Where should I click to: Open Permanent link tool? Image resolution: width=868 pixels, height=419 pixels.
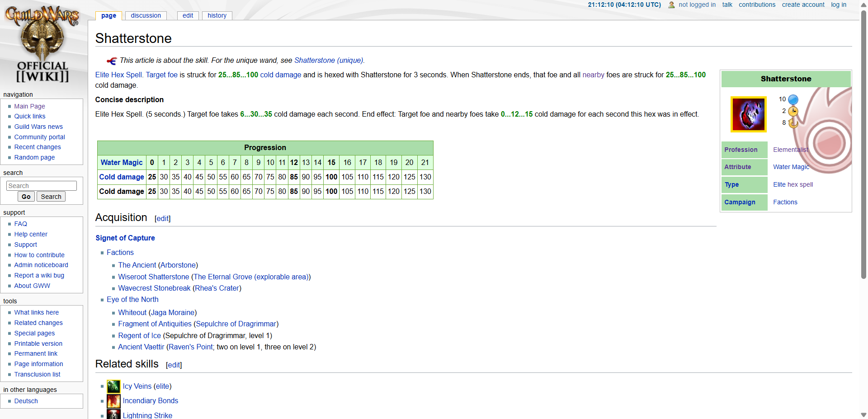coord(36,353)
